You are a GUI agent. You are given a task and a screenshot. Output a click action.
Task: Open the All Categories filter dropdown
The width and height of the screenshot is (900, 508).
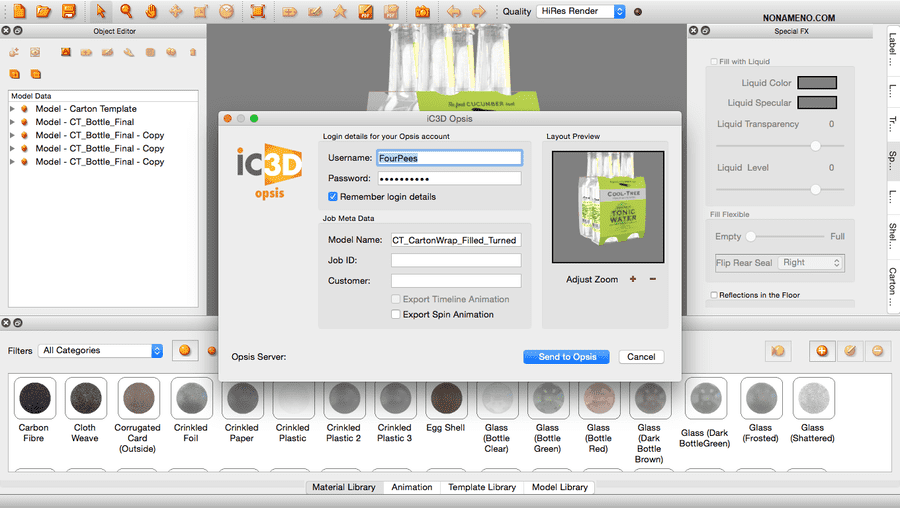coord(100,351)
